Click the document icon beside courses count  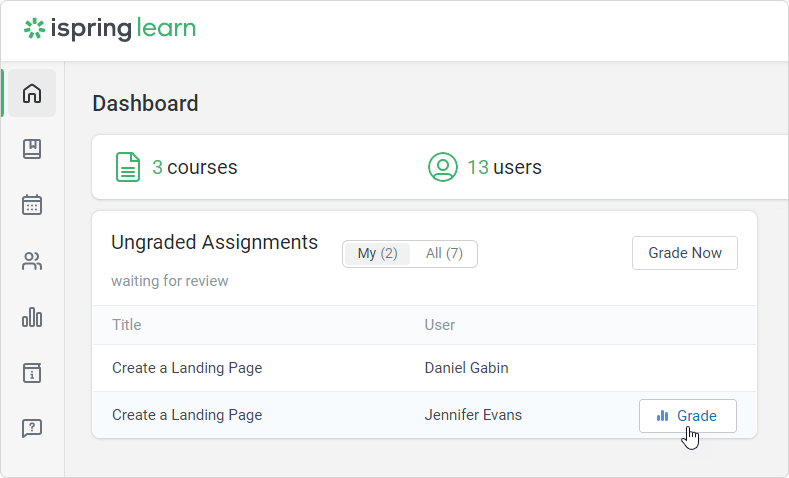127,167
